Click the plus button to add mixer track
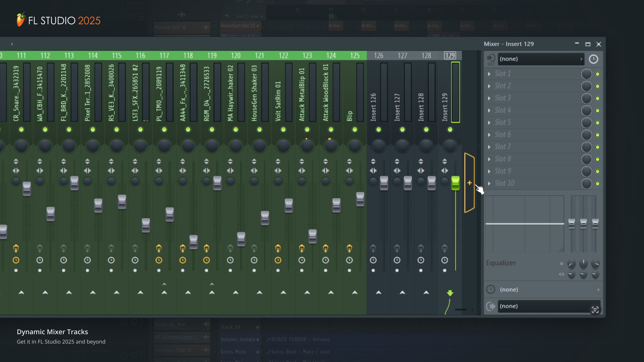 [x=470, y=183]
